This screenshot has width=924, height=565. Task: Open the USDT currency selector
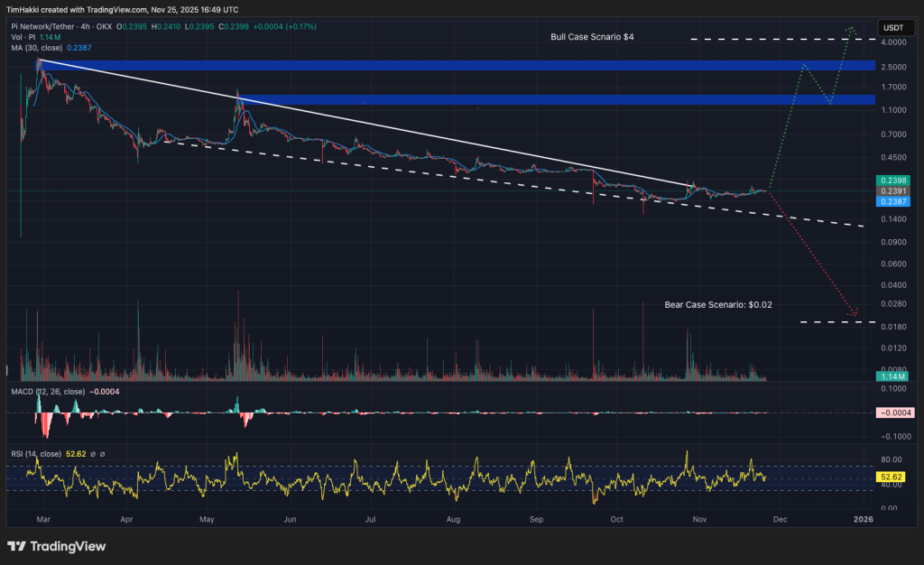point(895,28)
